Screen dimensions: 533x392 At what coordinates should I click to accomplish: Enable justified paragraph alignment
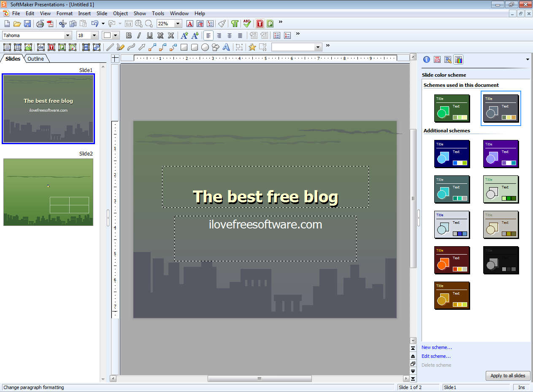(x=240, y=35)
